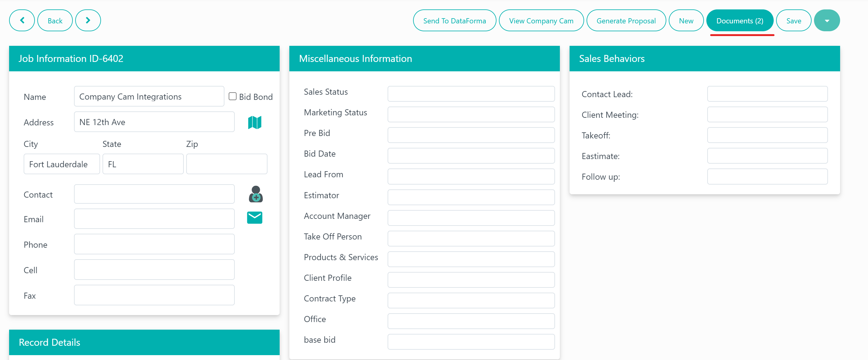Screen dimensions: 868x360
Task: Edit the Address field NE 12th Ave
Action: (x=154, y=122)
